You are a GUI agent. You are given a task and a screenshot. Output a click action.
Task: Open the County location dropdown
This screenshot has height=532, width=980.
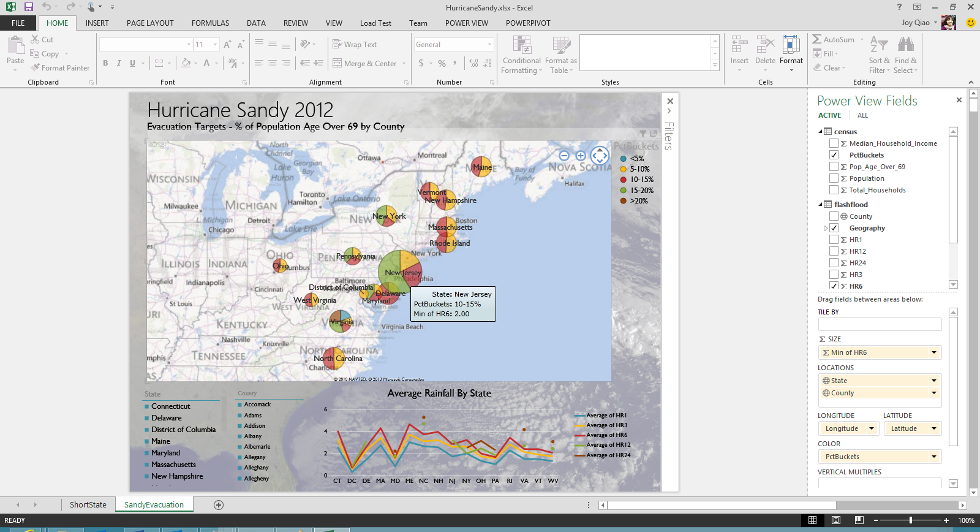pyautogui.click(x=934, y=393)
